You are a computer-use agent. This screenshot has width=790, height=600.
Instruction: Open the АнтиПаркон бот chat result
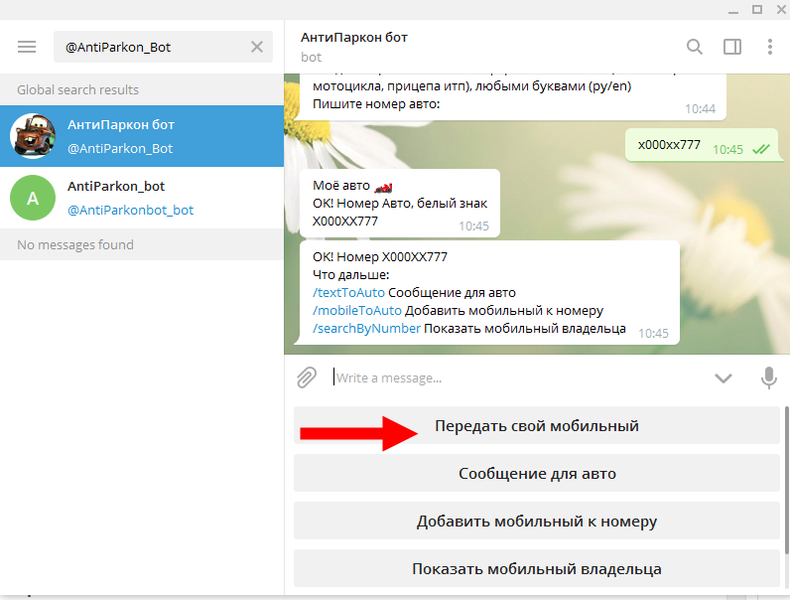pos(142,136)
